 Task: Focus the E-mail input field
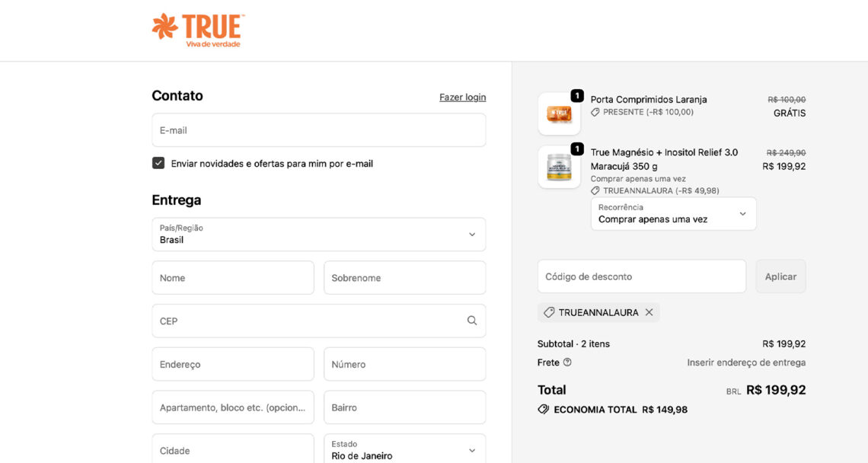(318, 130)
